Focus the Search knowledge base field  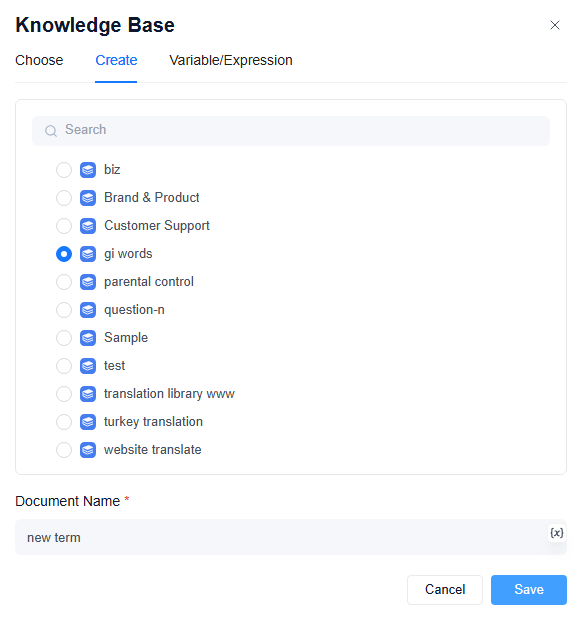pyautogui.click(x=291, y=131)
